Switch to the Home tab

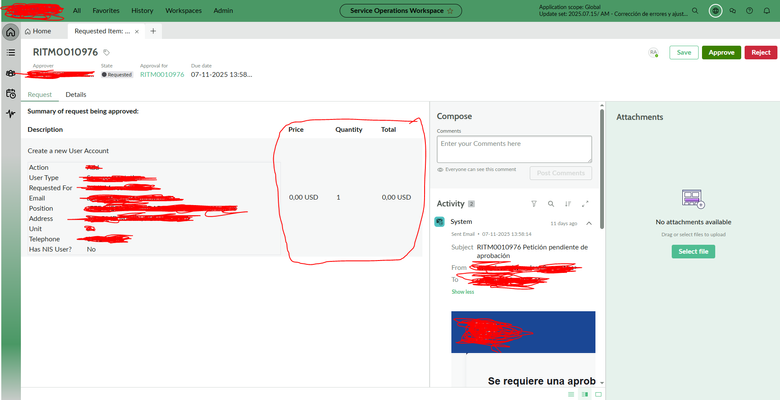pyautogui.click(x=38, y=31)
